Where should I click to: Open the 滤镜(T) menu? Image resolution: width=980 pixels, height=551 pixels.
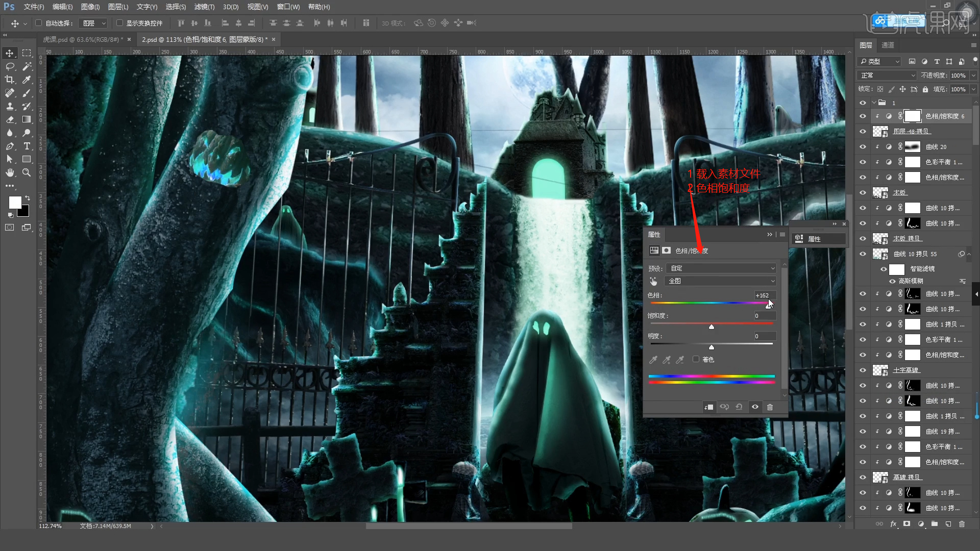click(x=204, y=7)
